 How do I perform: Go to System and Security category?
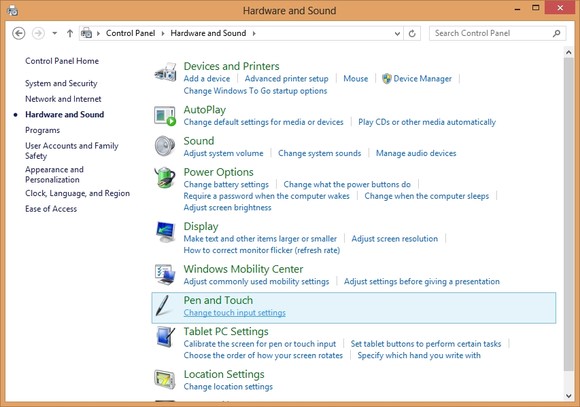(61, 83)
